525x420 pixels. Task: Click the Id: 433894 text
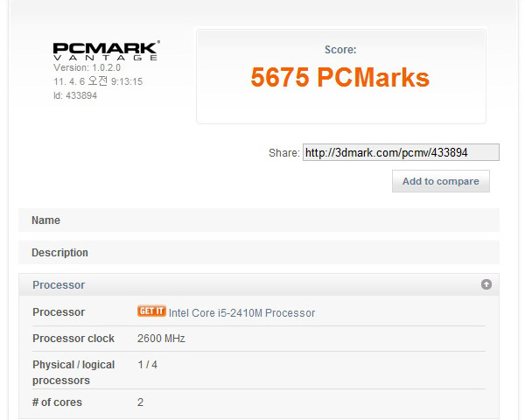click(75, 95)
